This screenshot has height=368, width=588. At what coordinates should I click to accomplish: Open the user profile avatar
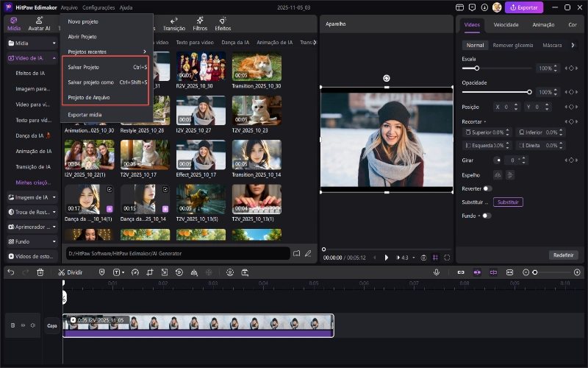[497, 7]
